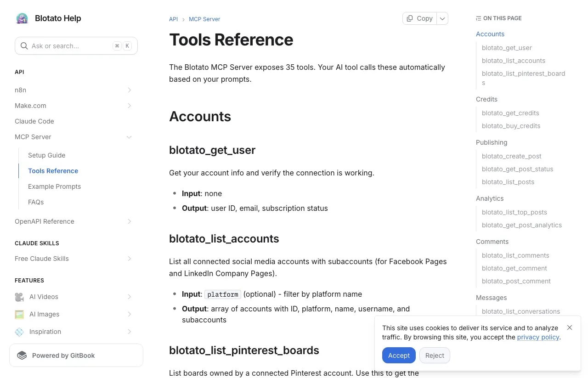
Task: Jump to Comments in page outline
Action: pos(492,242)
